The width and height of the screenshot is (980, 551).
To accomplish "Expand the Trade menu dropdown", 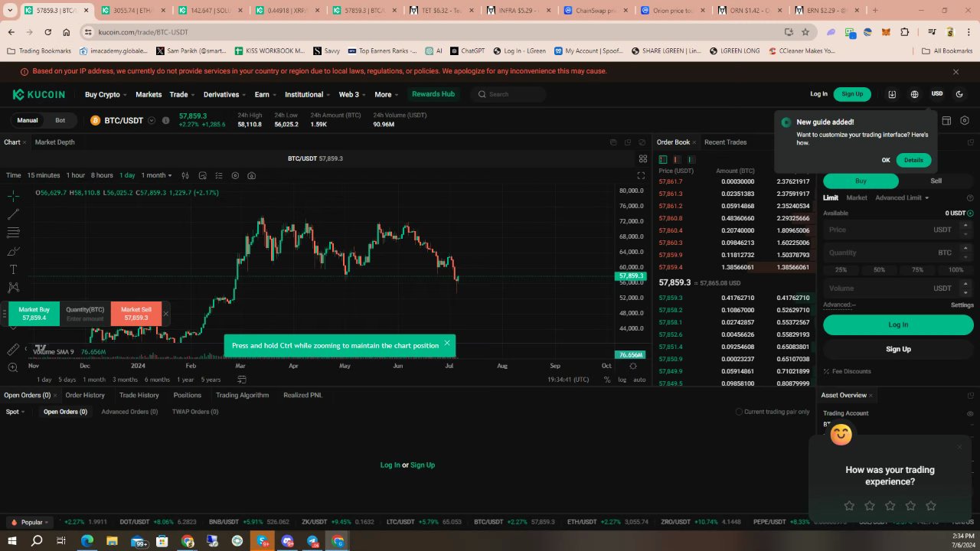I will pos(182,95).
